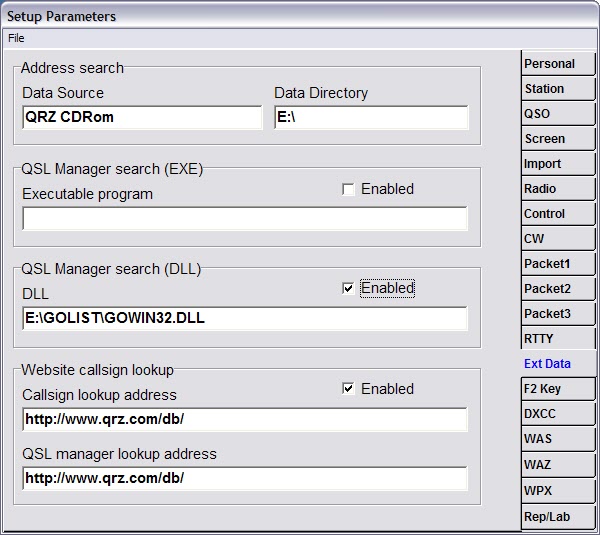
Task: Select the Ext Data tab
Action: [558, 364]
